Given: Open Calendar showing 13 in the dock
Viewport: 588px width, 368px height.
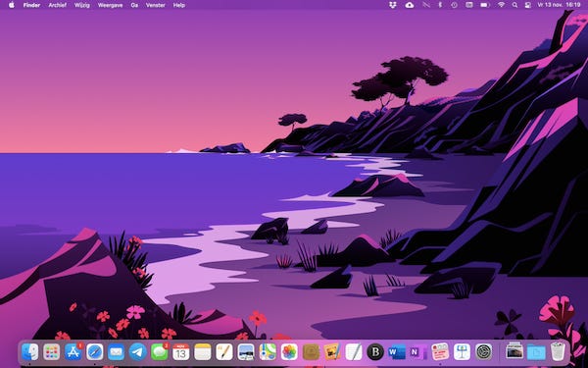Looking at the screenshot, I should coord(181,352).
